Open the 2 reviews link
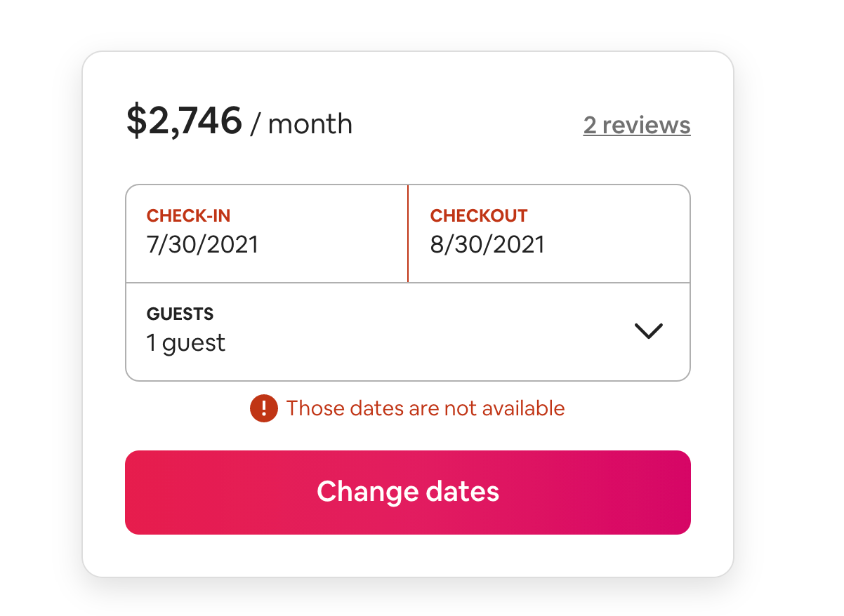This screenshot has width=844, height=616. coord(636,125)
